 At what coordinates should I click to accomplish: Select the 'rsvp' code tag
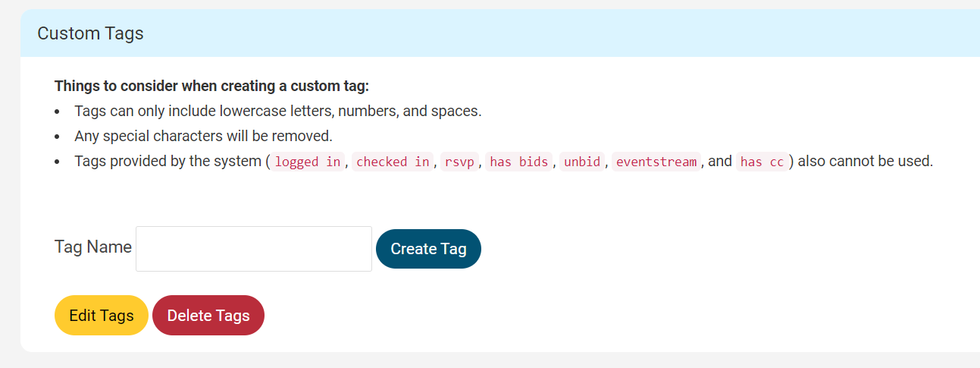click(x=460, y=162)
